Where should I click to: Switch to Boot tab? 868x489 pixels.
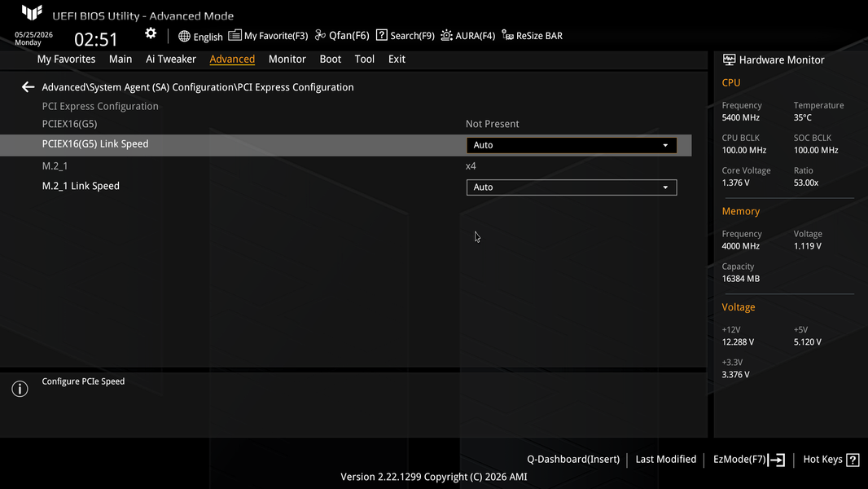[x=331, y=59]
